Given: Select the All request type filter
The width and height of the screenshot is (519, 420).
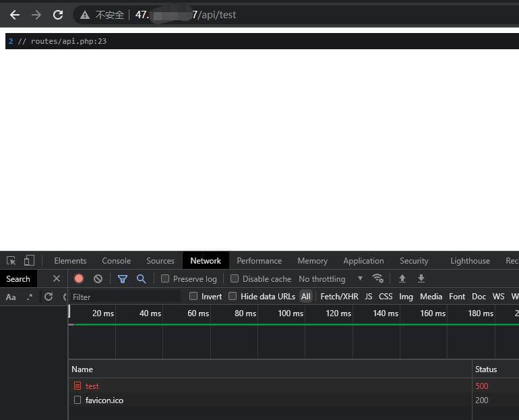Looking at the screenshot, I should (x=306, y=297).
